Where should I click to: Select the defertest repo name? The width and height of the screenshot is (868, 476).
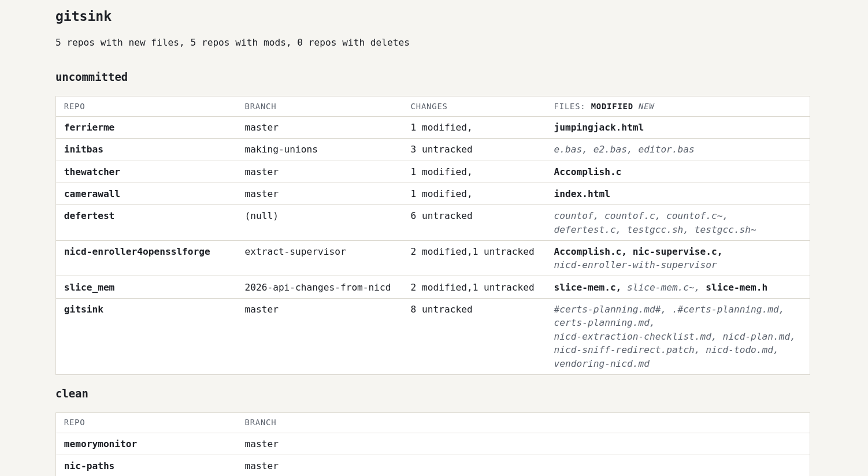[89, 215]
